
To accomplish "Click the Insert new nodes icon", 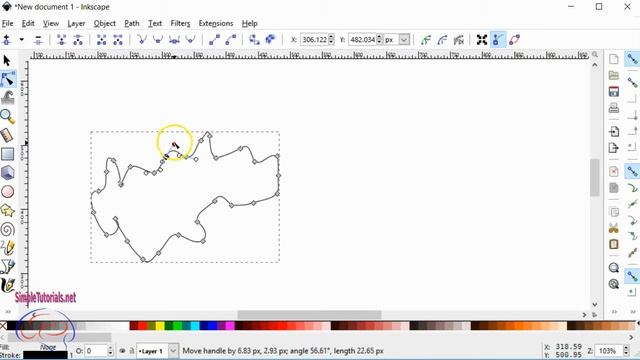I will [x=7, y=40].
